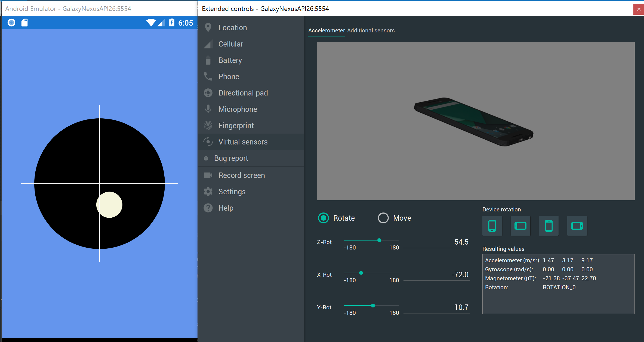This screenshot has height=342, width=644.
Task: Click the X-Rot slider handle
Action: [361, 273]
